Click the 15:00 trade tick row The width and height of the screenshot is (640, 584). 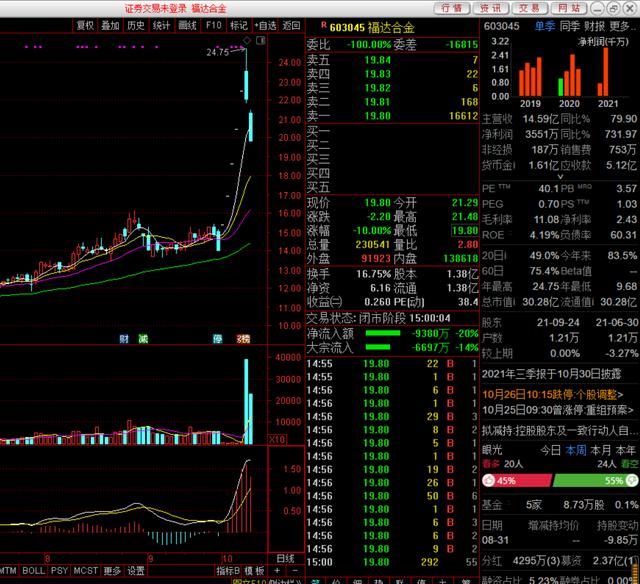click(x=392, y=562)
